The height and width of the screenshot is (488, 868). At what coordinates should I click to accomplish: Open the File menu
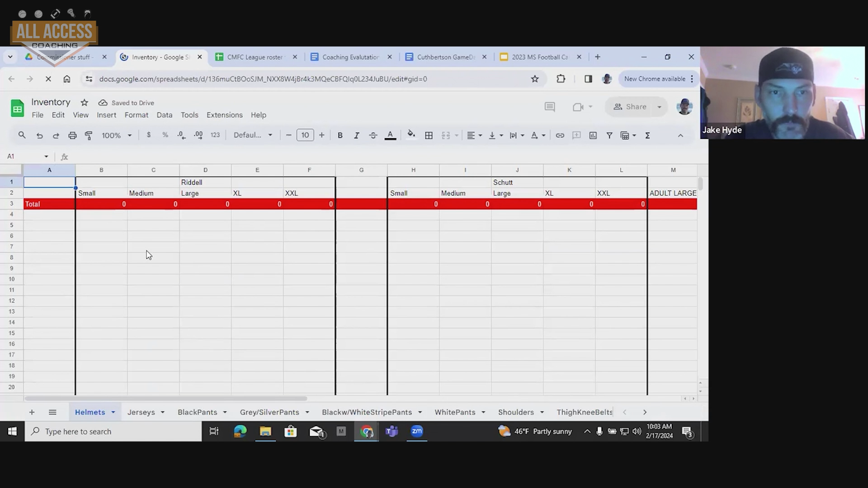(38, 115)
